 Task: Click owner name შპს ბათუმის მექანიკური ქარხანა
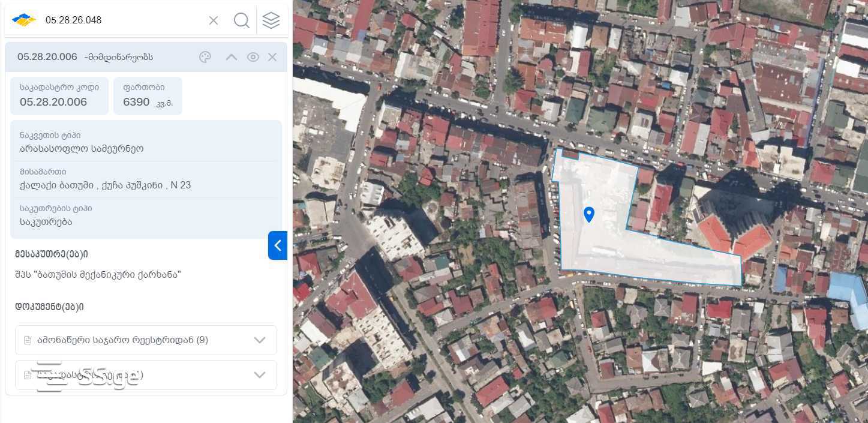point(98,274)
